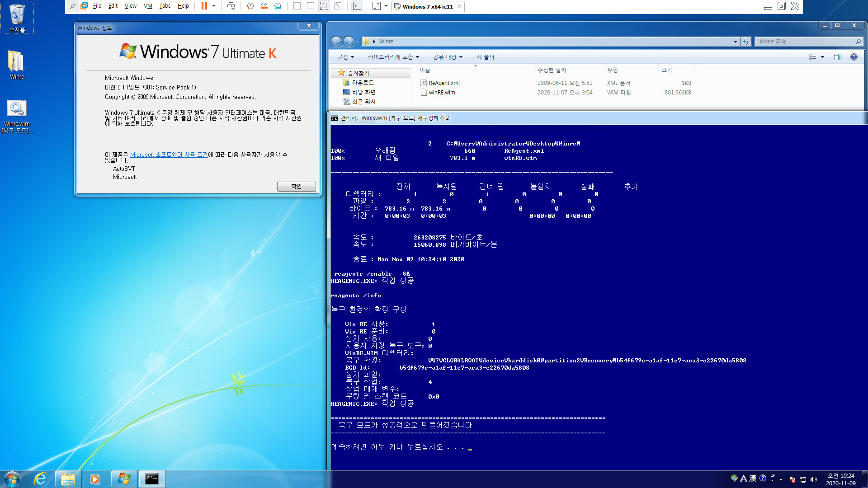This screenshot has height=488, width=868.
Task: Send Ctrl+Alt+Del to the virtual machine
Action: pyautogui.click(x=231, y=6)
